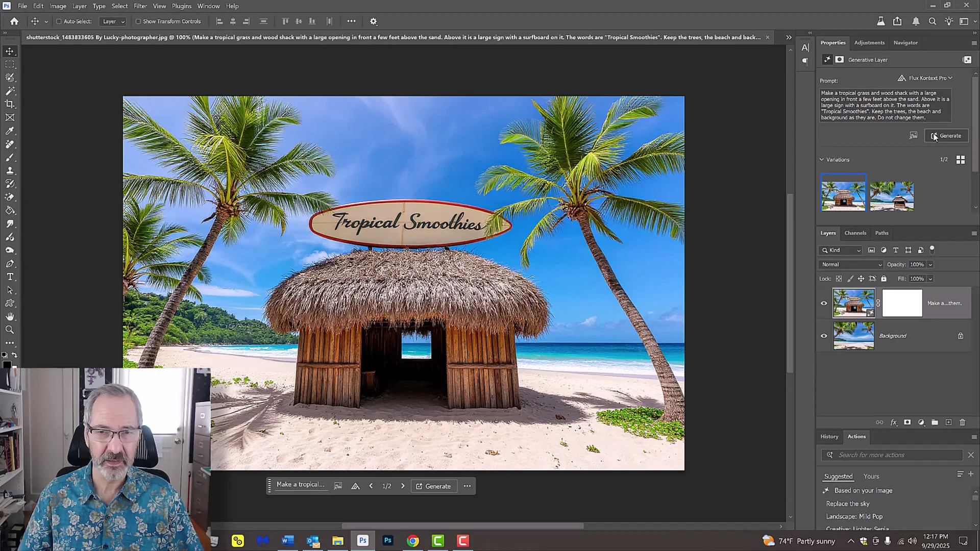Select the Type tool

pos(10,277)
